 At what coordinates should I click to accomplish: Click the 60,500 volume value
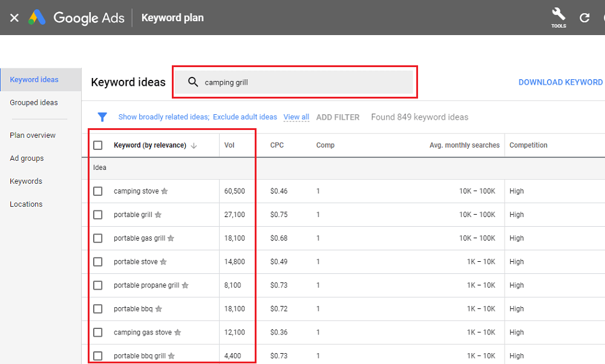coord(235,191)
